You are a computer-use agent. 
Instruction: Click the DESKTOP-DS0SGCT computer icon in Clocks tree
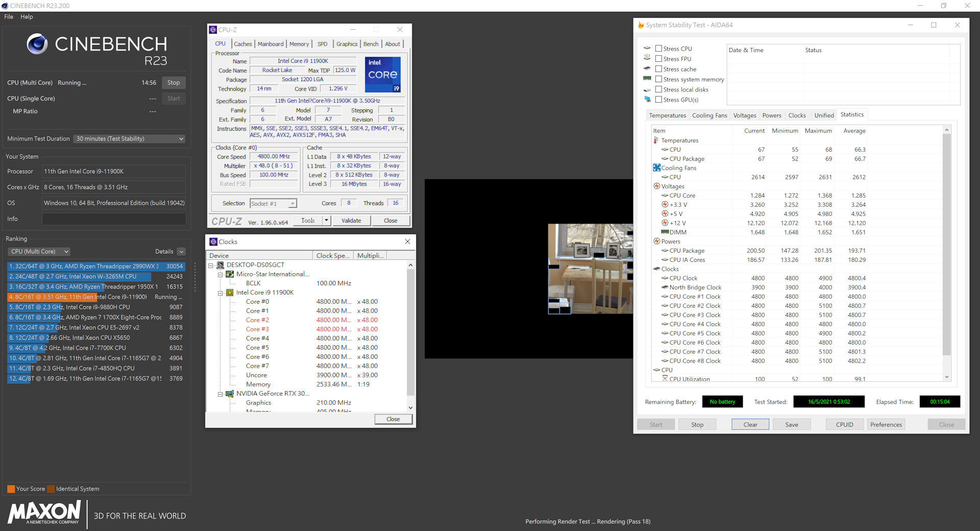[220, 264]
